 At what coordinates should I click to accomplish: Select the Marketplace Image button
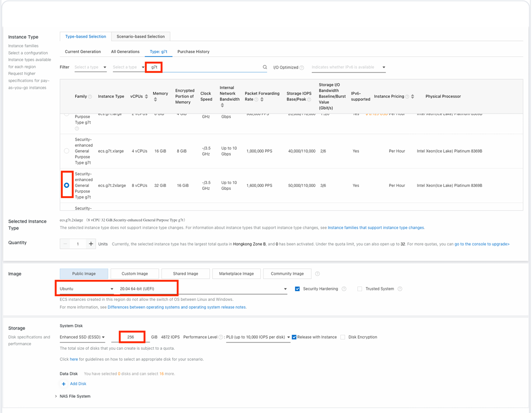pyautogui.click(x=237, y=273)
